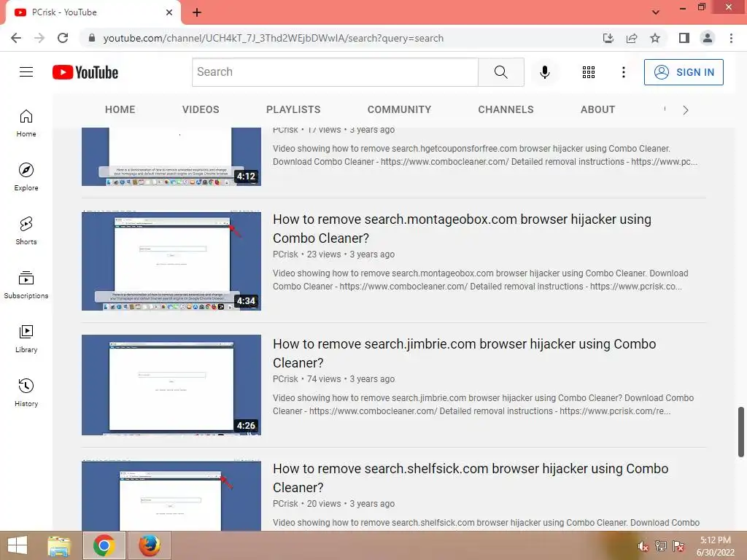Open search.montageobox.com removal video title
Viewport: 747px width, 560px height.
click(462, 228)
